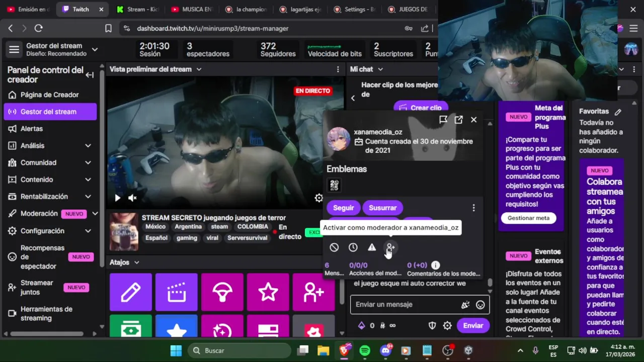
Task: Click the Enviar chat button
Action: pyautogui.click(x=473, y=326)
